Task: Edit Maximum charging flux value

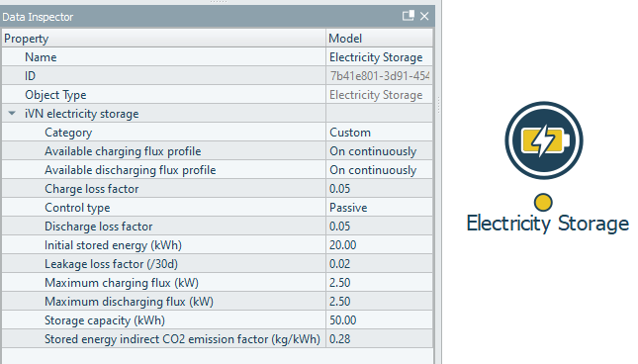Action: (x=379, y=283)
